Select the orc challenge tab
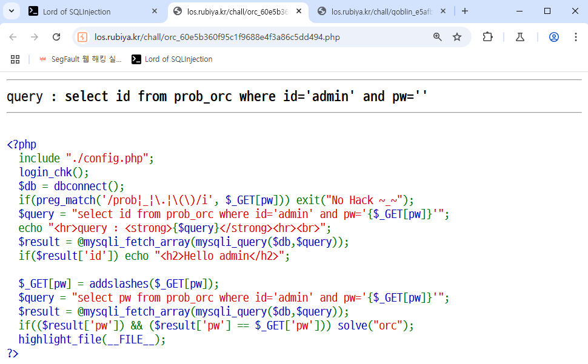Image resolution: width=588 pixels, height=364 pixels. tap(238, 12)
